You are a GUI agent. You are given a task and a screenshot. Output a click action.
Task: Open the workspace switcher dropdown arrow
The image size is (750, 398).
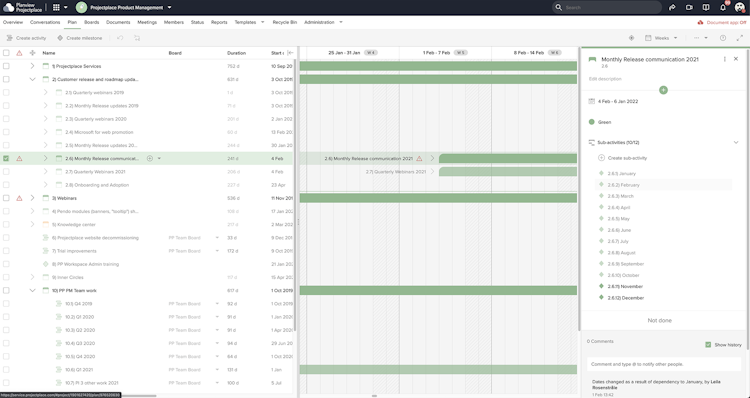tap(169, 8)
